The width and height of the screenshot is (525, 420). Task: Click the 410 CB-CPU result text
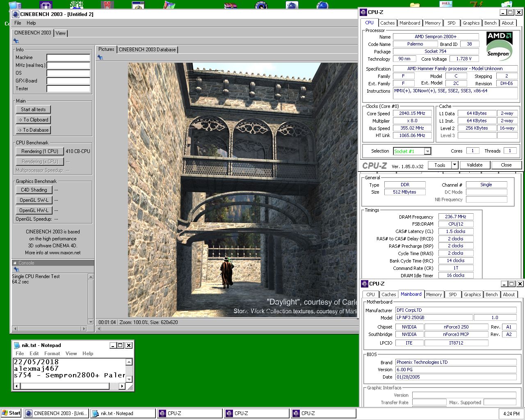click(x=78, y=151)
